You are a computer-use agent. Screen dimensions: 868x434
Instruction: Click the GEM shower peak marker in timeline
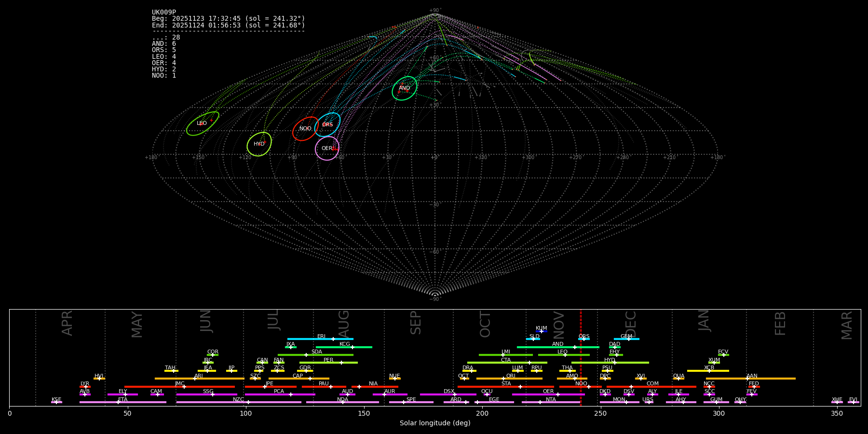tap(628, 339)
